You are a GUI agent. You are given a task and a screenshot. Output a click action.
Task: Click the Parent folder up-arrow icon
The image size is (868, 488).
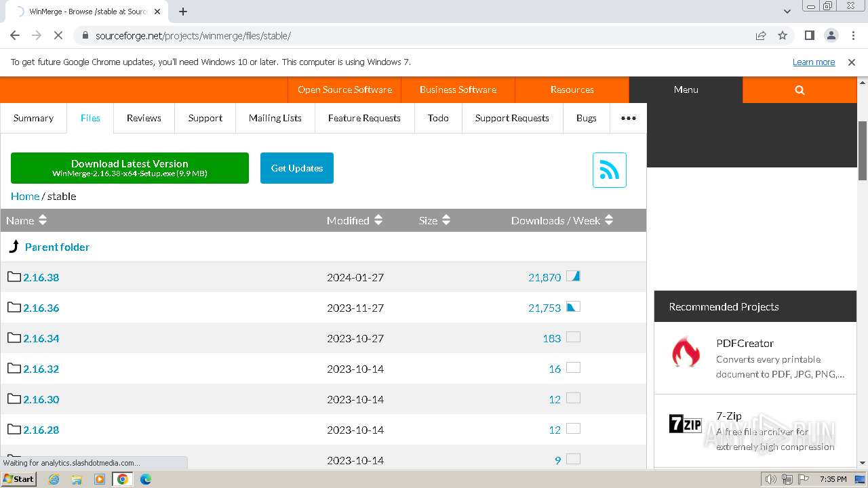click(x=14, y=246)
